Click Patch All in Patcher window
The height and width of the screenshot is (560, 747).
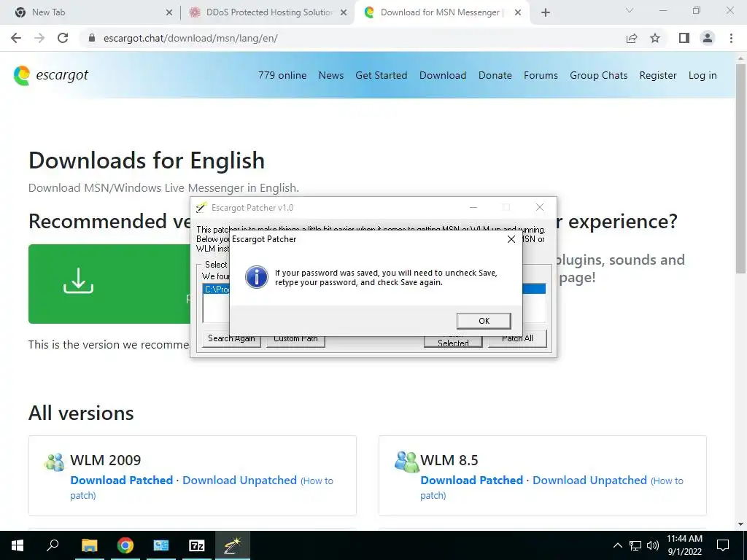517,338
